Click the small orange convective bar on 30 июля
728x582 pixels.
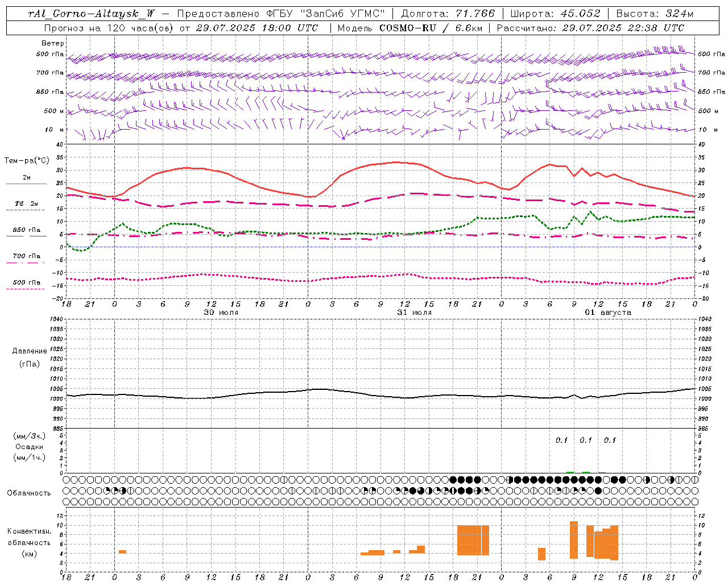point(122,551)
